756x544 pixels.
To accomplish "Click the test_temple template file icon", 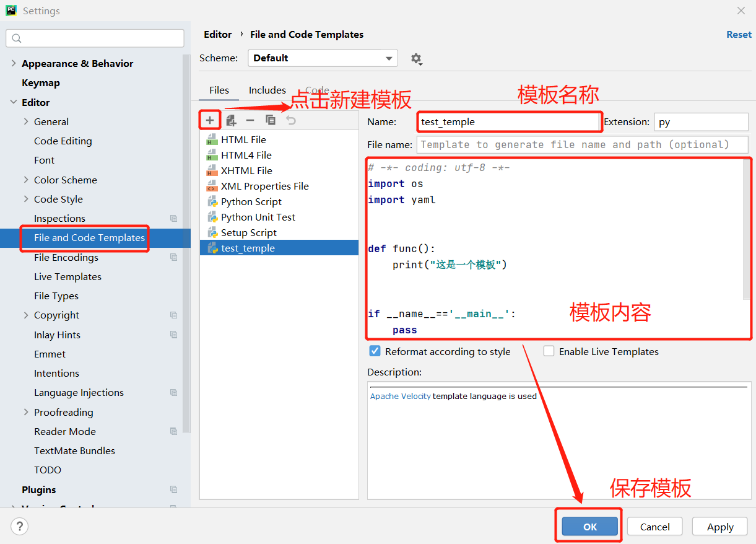I will [x=212, y=248].
